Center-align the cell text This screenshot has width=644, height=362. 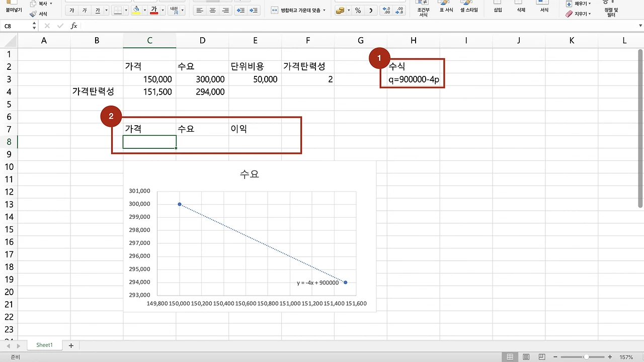212,11
